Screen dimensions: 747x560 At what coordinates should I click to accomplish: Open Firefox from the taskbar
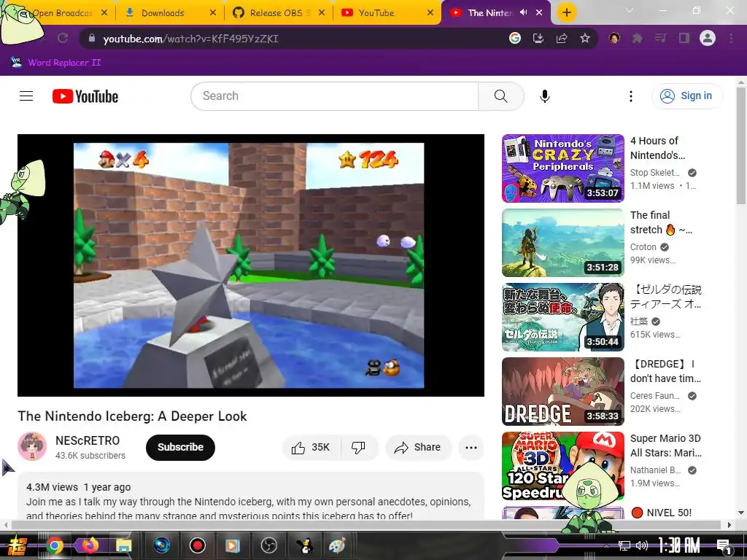pos(90,545)
